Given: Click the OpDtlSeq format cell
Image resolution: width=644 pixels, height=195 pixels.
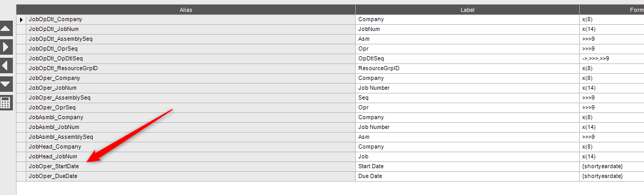Looking at the screenshot, I should click(612, 58).
